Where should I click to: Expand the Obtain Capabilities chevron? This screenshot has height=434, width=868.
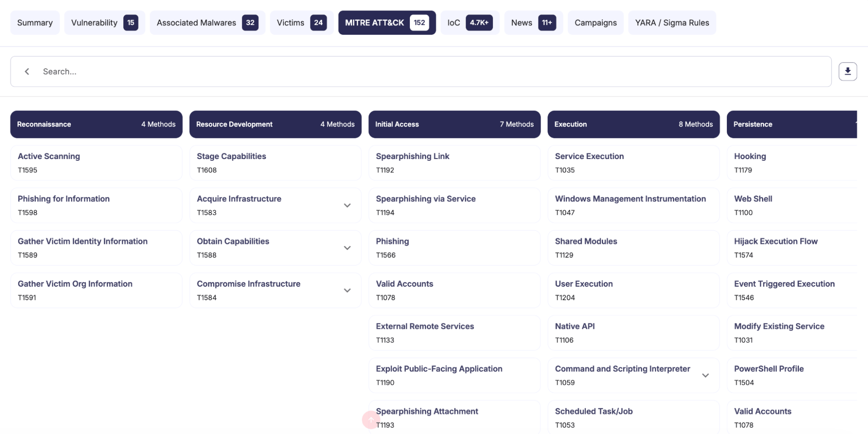pyautogui.click(x=347, y=248)
